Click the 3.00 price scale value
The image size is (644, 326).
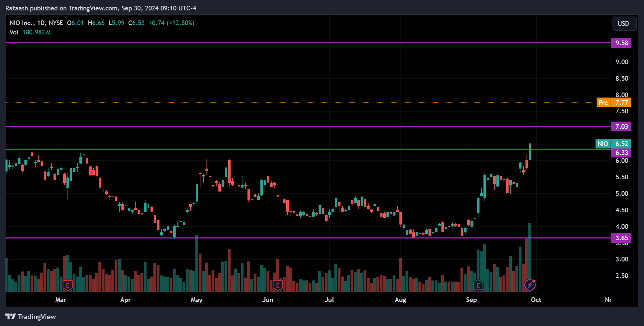click(x=622, y=259)
